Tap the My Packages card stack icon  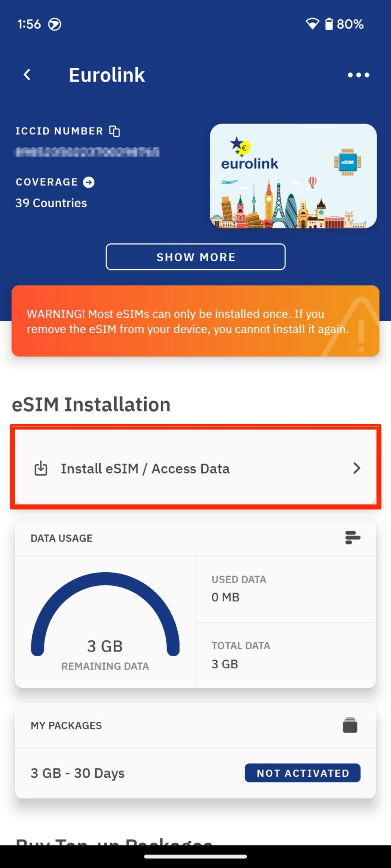pos(349,725)
